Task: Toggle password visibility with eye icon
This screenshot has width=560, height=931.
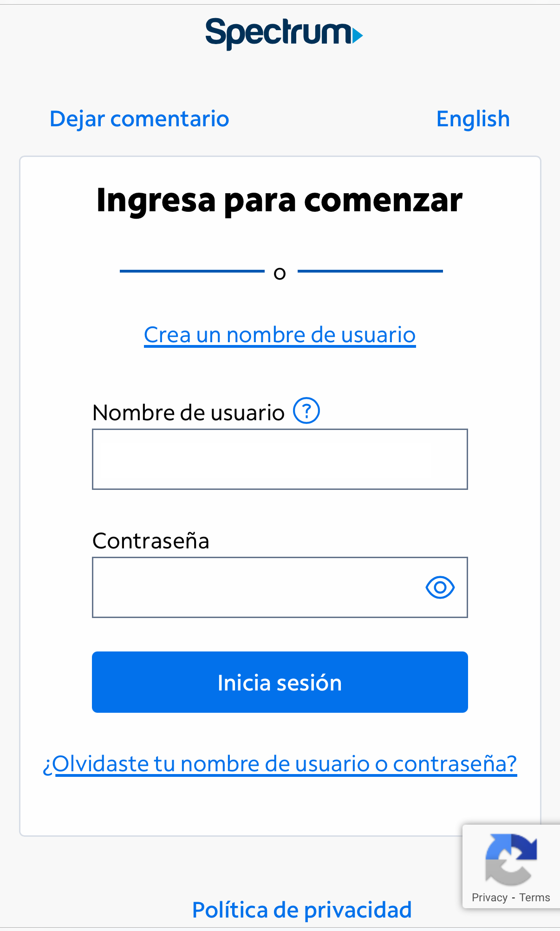Action: 440,587
